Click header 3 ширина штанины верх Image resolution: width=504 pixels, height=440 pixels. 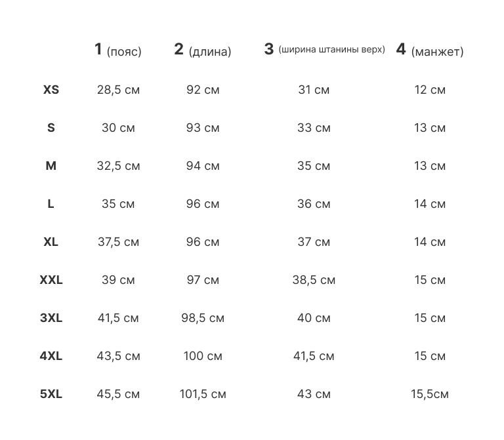[x=324, y=50]
